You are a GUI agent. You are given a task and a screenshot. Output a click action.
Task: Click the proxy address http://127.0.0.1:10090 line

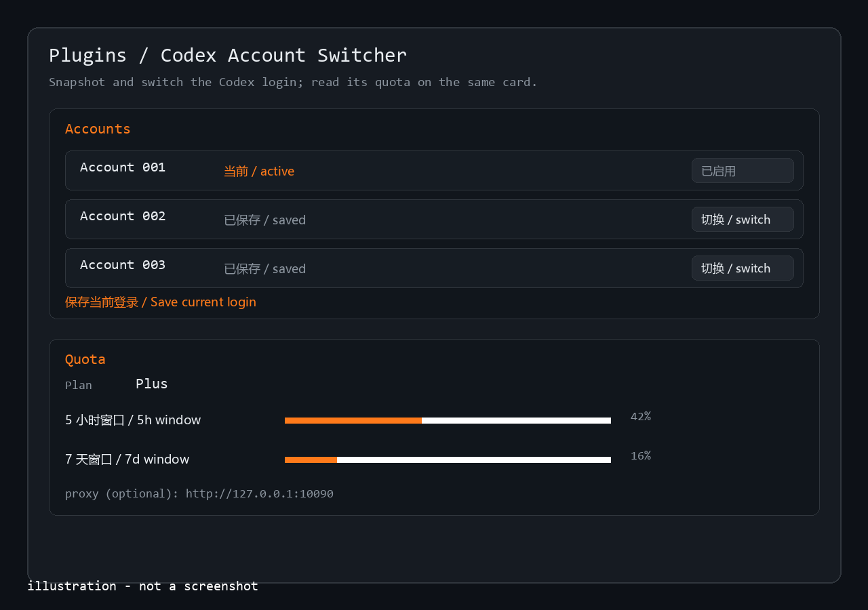coord(199,493)
